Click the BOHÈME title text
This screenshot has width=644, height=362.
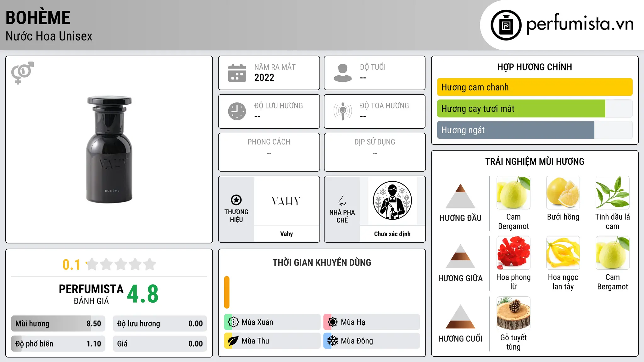tap(38, 18)
